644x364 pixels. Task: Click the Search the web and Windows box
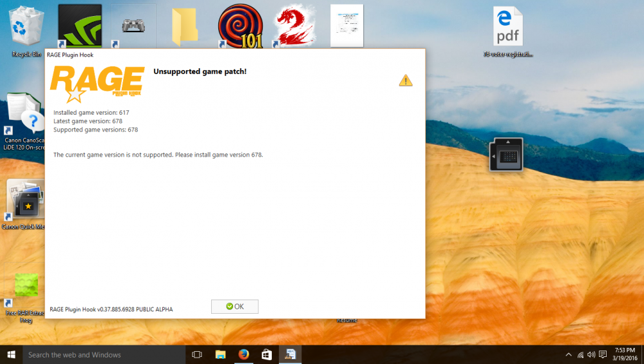click(104, 354)
